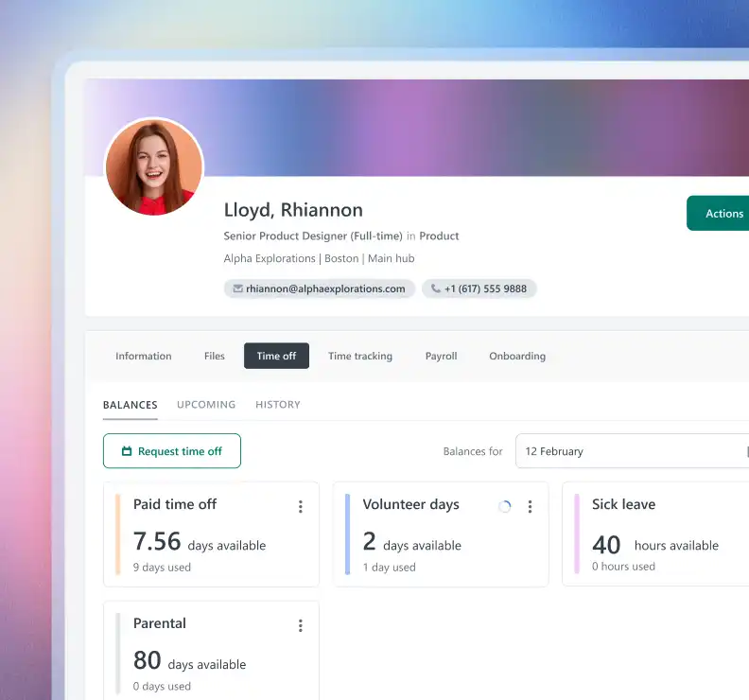This screenshot has width=749, height=700.
Task: Go to the Payroll tab
Action: 441,356
